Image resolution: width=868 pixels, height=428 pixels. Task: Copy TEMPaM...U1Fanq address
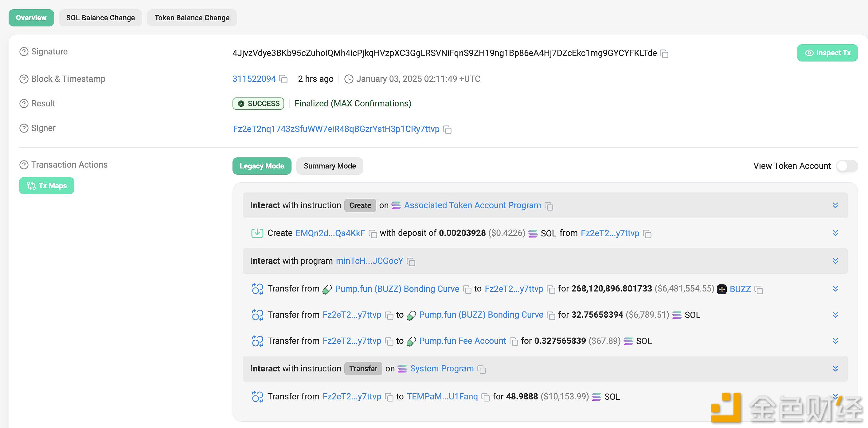pos(486,397)
